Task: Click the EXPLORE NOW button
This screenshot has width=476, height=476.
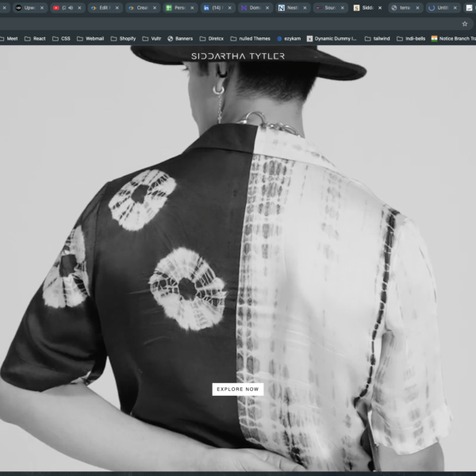Action: (238, 390)
